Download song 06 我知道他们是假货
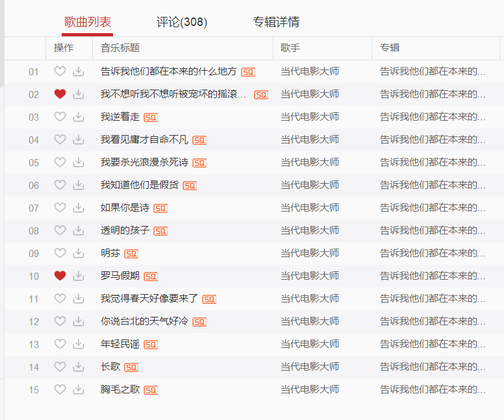Viewport: 504px width, 420px height. coord(79,185)
